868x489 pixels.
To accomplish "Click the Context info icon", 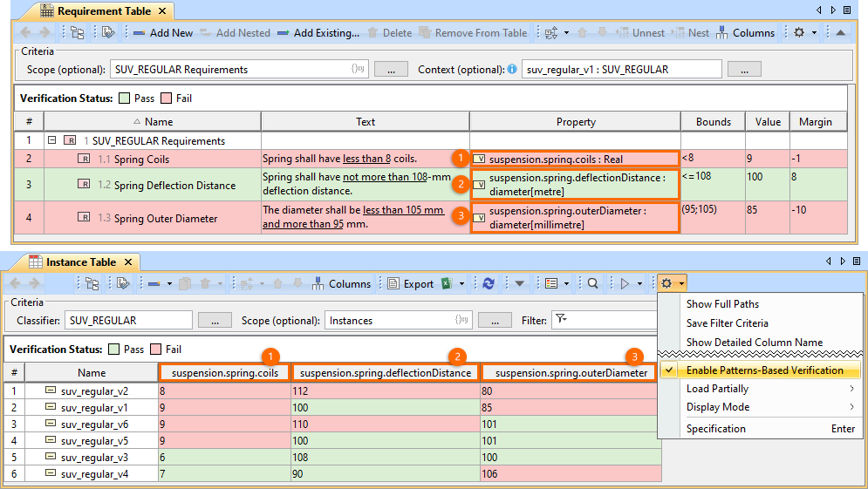I will click(512, 69).
